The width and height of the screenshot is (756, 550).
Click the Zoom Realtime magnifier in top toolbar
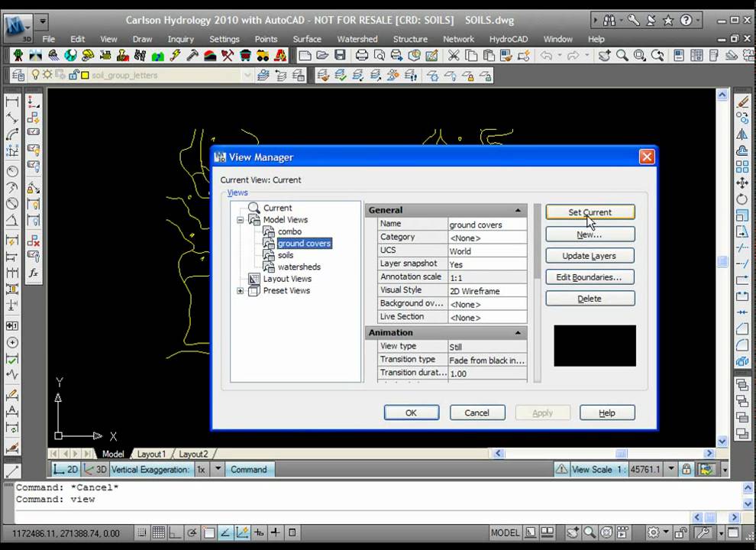[622, 56]
